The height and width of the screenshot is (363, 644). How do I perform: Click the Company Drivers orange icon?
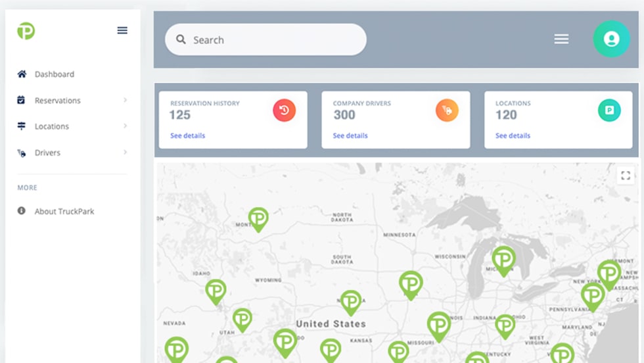pos(447,110)
